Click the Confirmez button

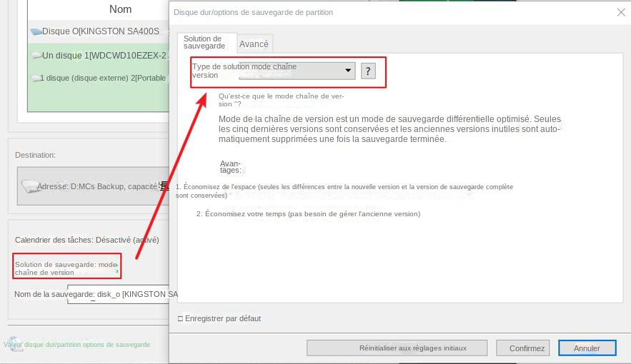pyautogui.click(x=527, y=348)
